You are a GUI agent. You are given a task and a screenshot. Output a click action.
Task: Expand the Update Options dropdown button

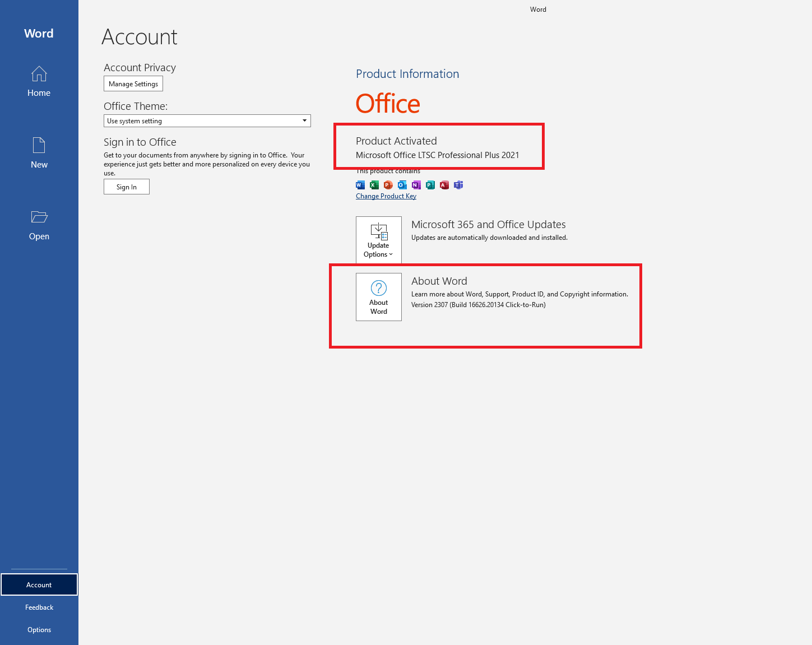[379, 240]
